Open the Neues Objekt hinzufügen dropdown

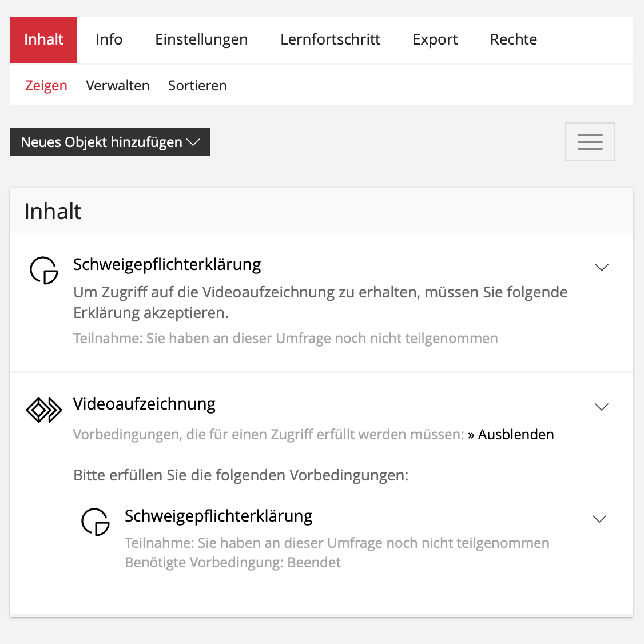point(110,142)
